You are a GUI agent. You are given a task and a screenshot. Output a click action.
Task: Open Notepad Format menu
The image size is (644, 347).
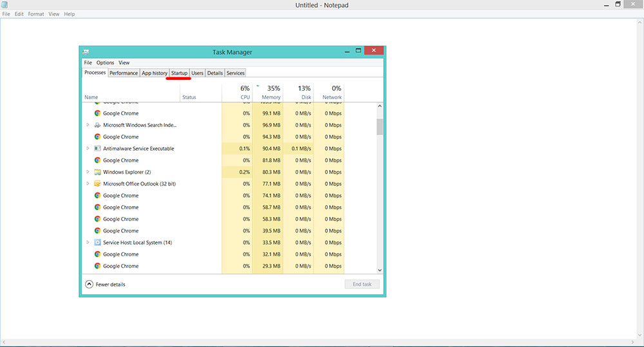tap(35, 14)
